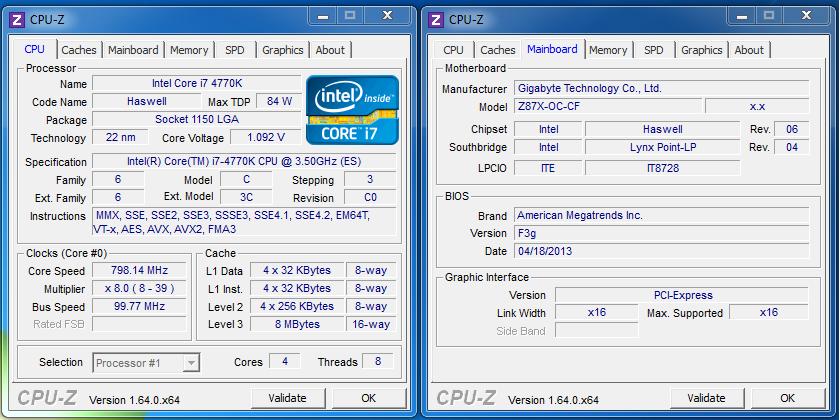The width and height of the screenshot is (839, 420).
Task: Click BIOS Version value 'F3g'
Action: (662, 233)
